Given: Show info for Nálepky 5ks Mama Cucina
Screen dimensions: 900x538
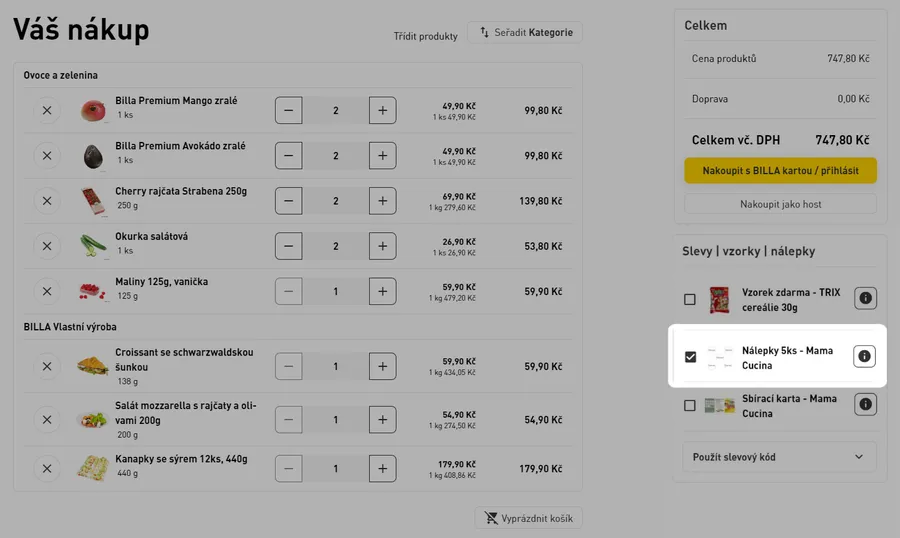Looking at the screenshot, I should [865, 357].
